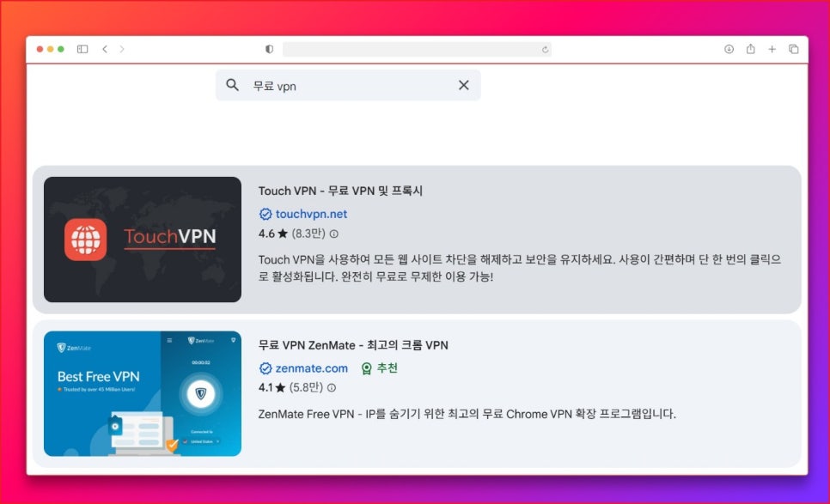Click inside the 무료 vpn search field
This screenshot has width=830, height=504.
click(344, 86)
